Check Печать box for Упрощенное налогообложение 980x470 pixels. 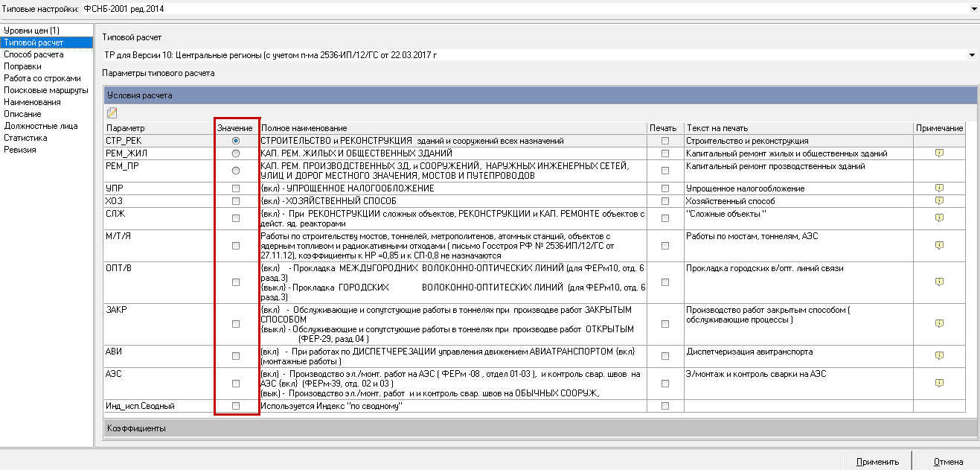(665, 188)
